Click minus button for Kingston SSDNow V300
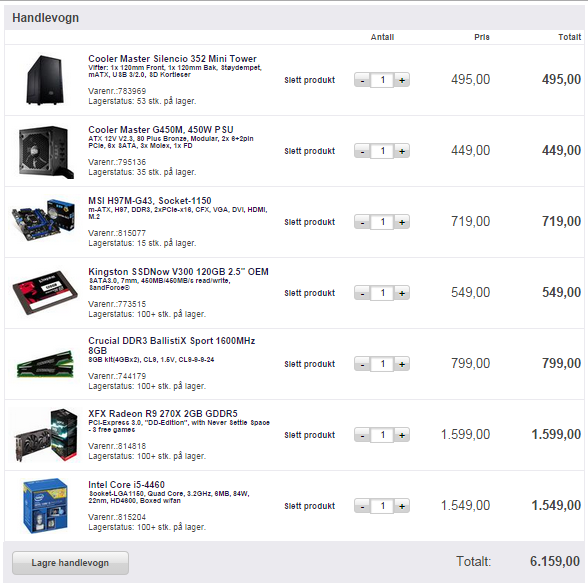Screen dimensions: 588x587 362,293
